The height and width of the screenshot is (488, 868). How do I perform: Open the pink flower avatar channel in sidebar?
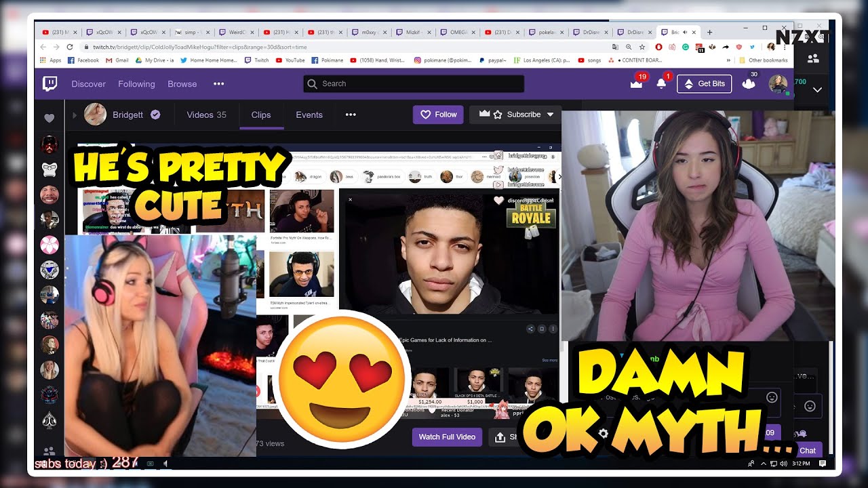coord(49,245)
